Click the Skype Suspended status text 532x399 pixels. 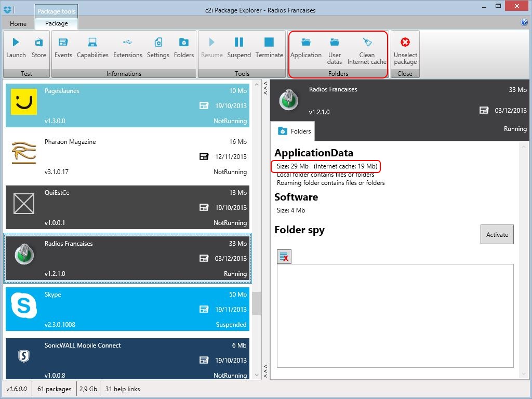(x=231, y=325)
